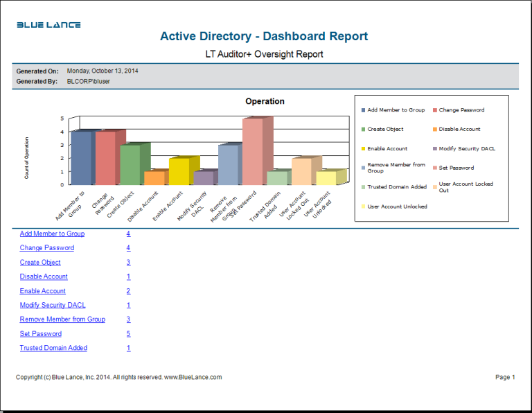The width and height of the screenshot is (532, 413).
Task: Click the orange Disable Account legend swatch
Action: 434,130
